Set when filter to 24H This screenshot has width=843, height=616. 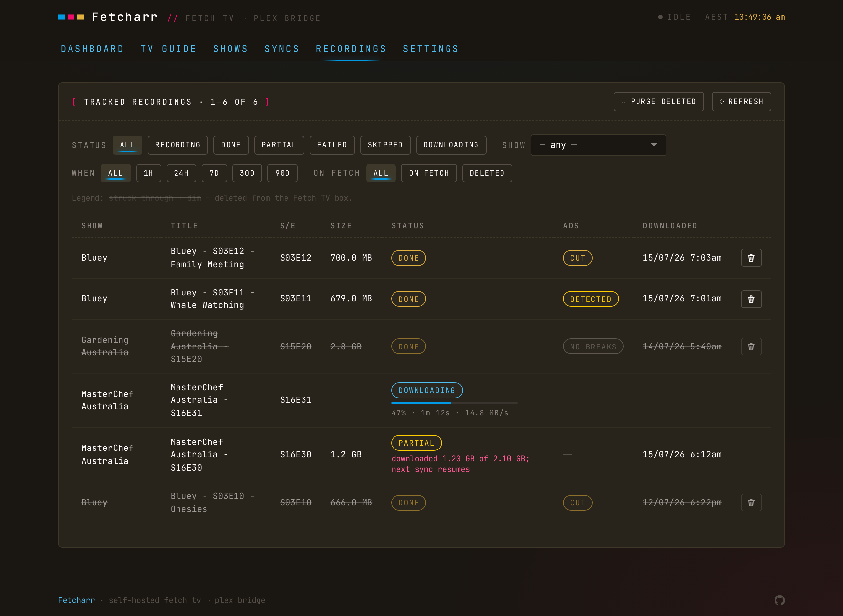181,173
